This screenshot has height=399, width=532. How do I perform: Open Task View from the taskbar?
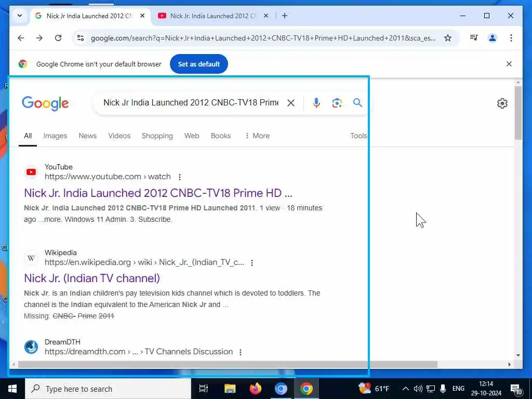point(204,389)
